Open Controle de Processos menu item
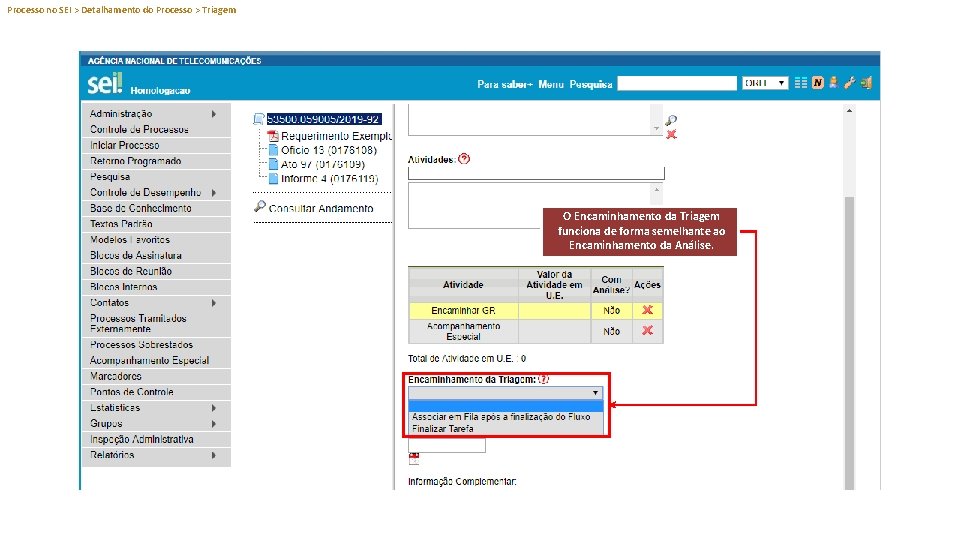This screenshot has width=960, height=540. (x=156, y=129)
